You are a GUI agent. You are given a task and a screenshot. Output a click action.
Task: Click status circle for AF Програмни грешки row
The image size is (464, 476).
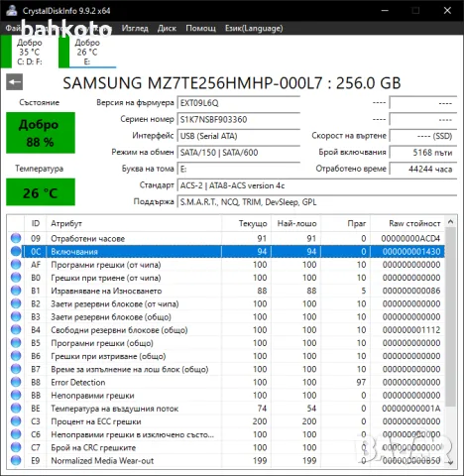tap(16, 264)
